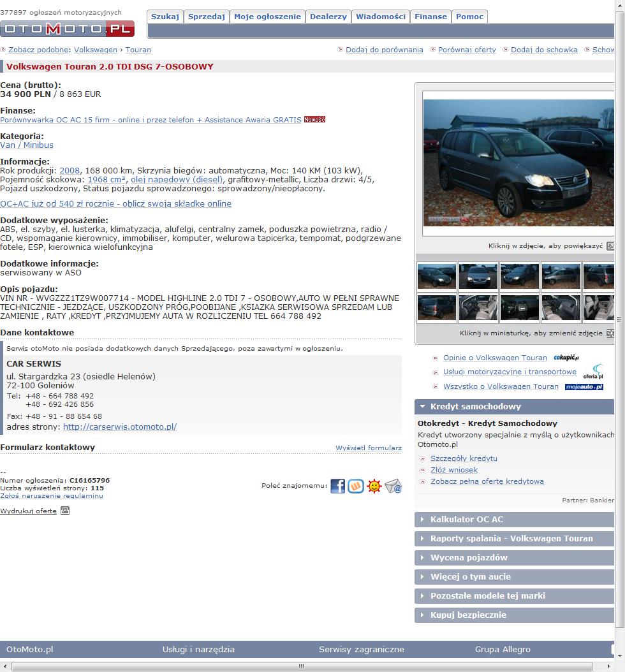
Task: Click the Wydrukuj ofertę link
Action: [x=28, y=511]
